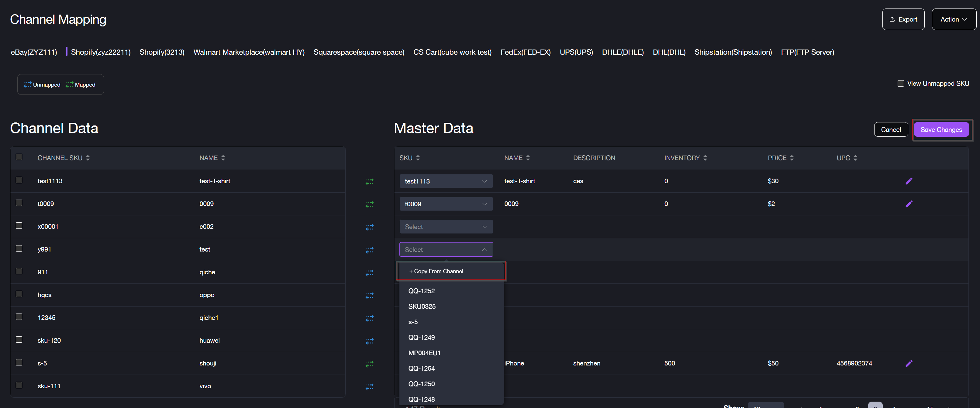The image size is (980, 408).
Task: Click the mapped arrows icon for test1113
Action: click(369, 181)
